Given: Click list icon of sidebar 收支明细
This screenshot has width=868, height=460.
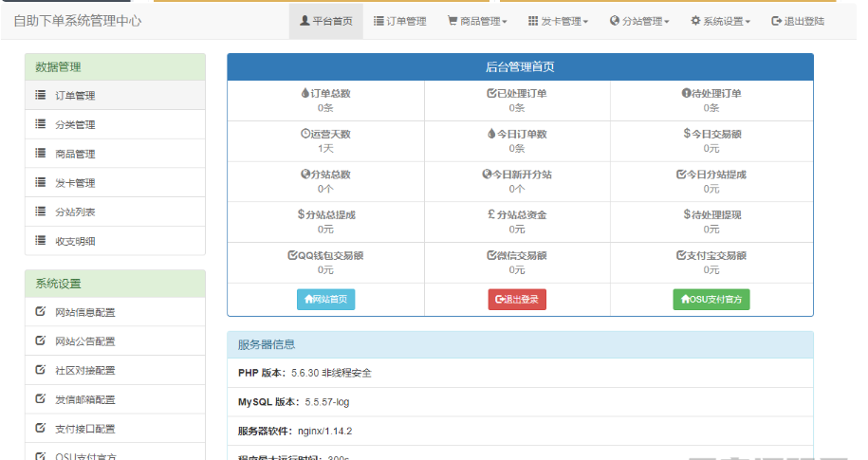Looking at the screenshot, I should point(41,240).
